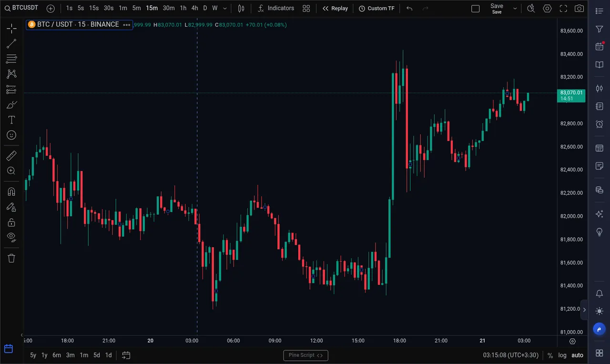Open the ideas lightbulb panel
Image resolution: width=610 pixels, height=364 pixels.
coord(600,232)
